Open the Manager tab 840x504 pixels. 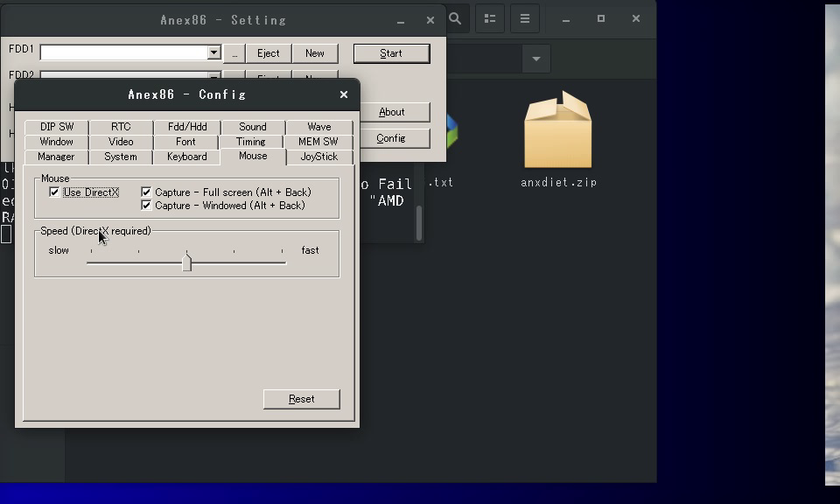pos(56,157)
